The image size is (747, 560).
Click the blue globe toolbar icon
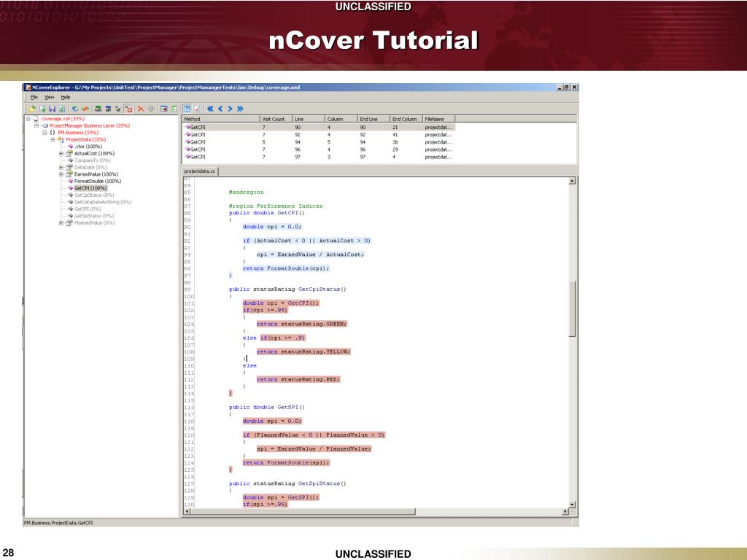[x=75, y=109]
